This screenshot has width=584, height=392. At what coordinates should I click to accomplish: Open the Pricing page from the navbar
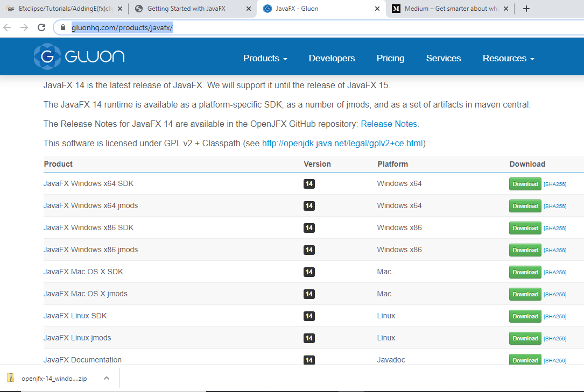click(390, 58)
